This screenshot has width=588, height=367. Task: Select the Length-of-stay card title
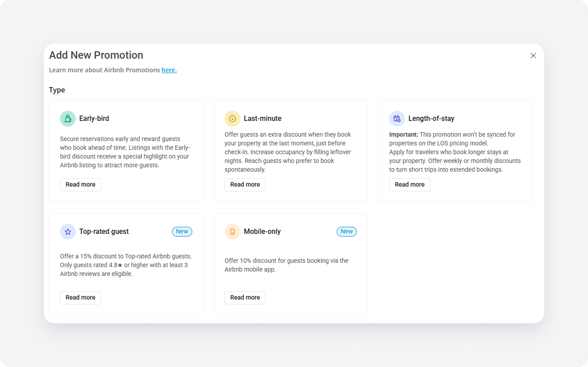(x=431, y=119)
